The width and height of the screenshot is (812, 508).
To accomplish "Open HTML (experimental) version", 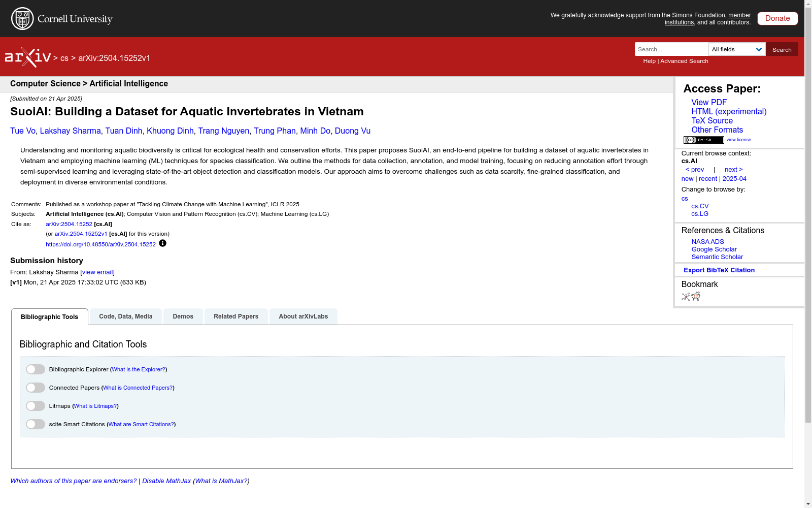I will (x=729, y=112).
